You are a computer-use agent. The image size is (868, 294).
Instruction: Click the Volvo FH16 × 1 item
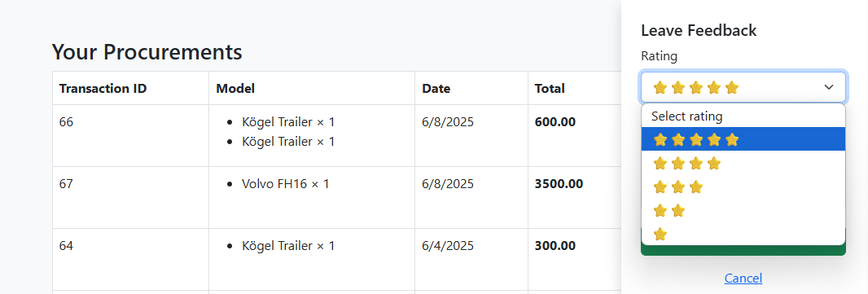point(285,183)
